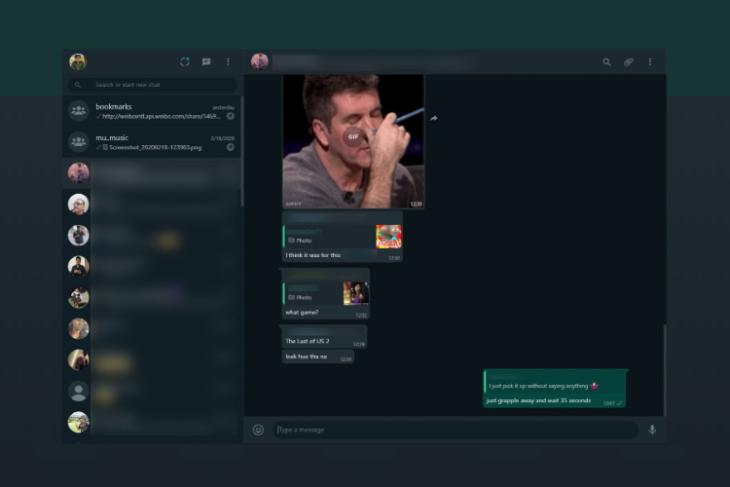Screen dimensions: 730x487
Task: Click the attach paperclip icon
Action: [629, 62]
